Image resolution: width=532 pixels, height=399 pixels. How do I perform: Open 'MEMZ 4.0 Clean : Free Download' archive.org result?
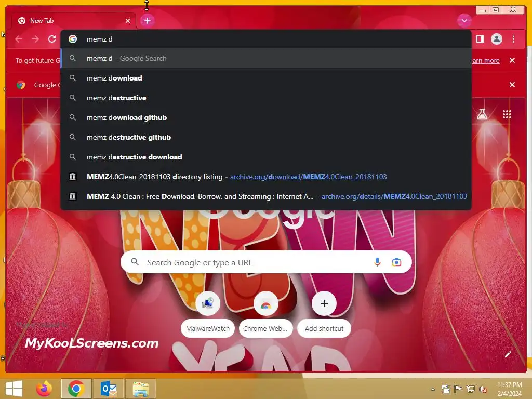tap(266, 196)
